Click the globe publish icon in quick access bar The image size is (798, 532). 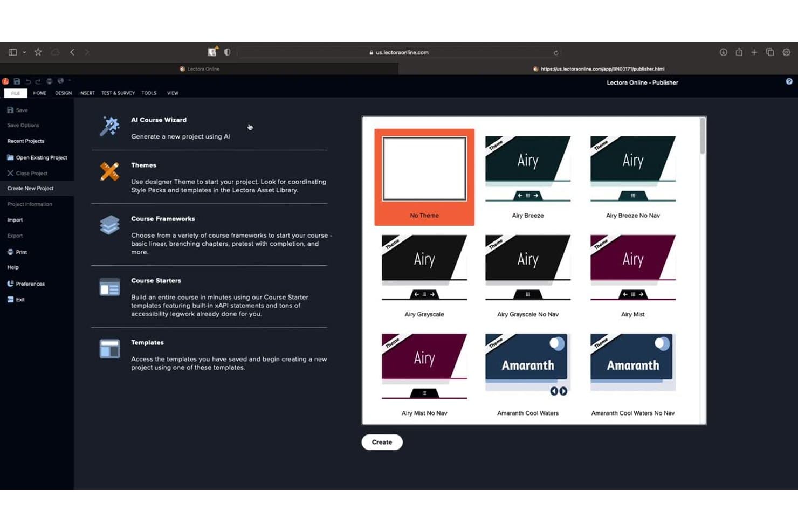click(60, 81)
